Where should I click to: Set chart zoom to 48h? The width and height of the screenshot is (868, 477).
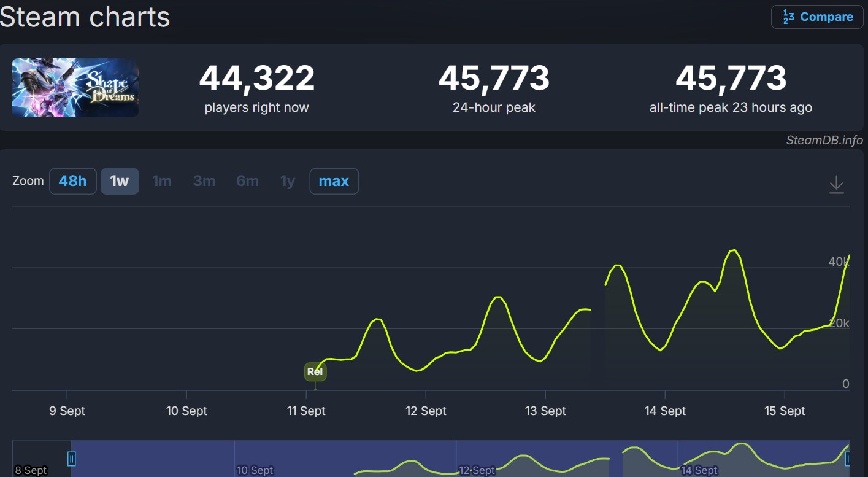point(72,181)
